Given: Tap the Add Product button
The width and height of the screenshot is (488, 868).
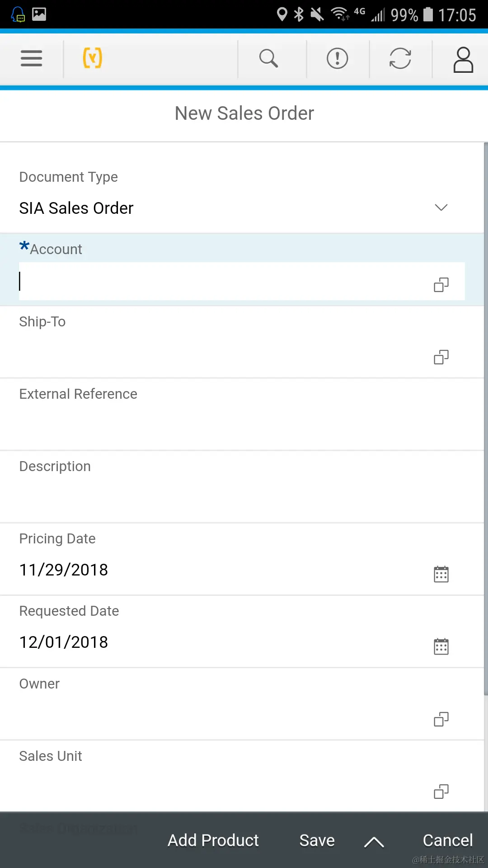Looking at the screenshot, I should pos(213,840).
